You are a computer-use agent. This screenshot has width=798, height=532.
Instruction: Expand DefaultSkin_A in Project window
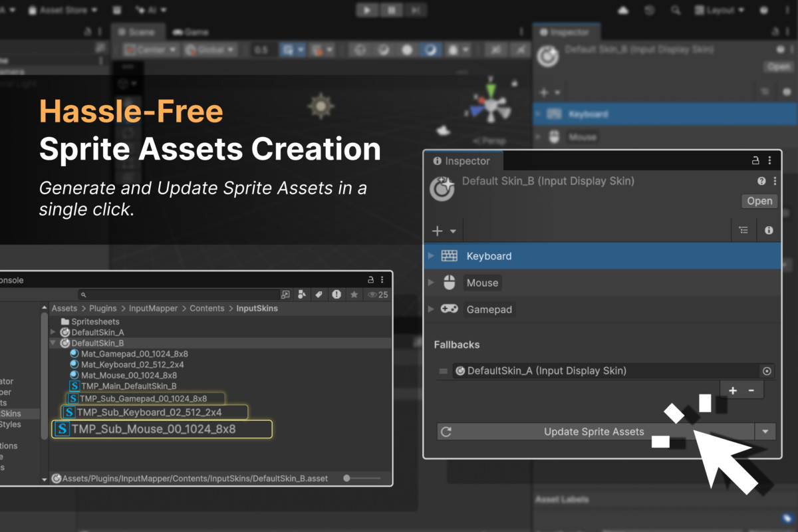(x=54, y=332)
